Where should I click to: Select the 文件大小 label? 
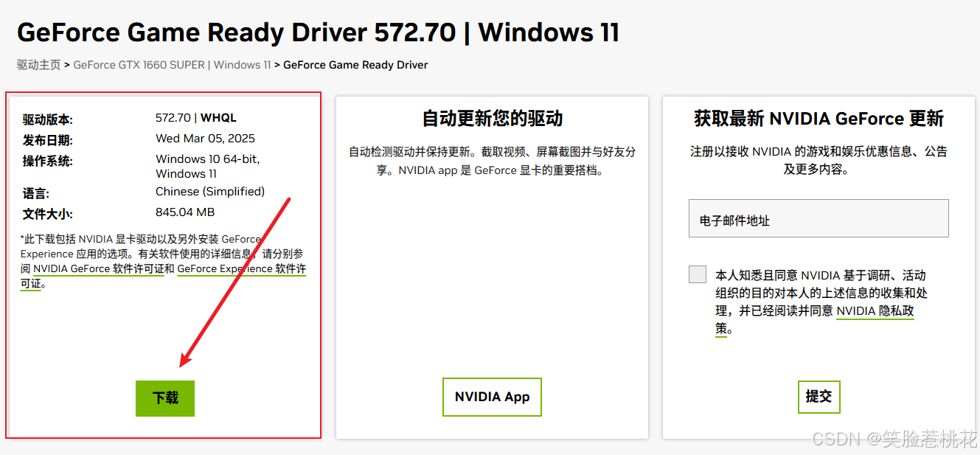48,215
